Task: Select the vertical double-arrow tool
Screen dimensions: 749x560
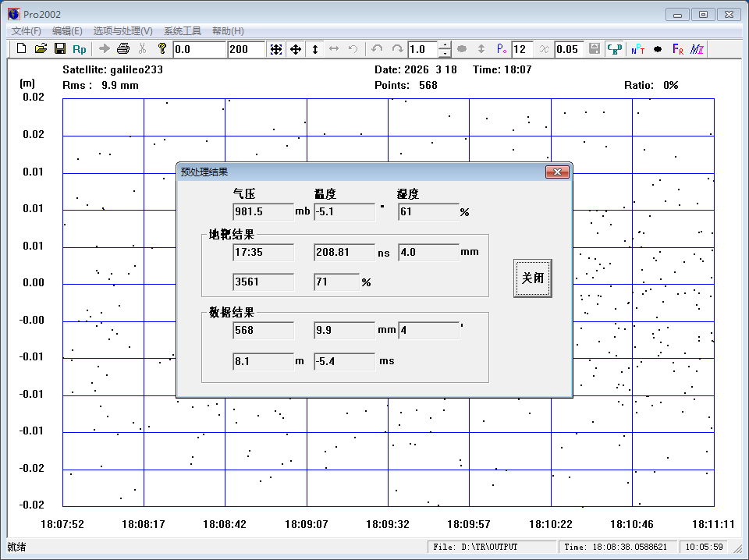Action: pos(315,49)
